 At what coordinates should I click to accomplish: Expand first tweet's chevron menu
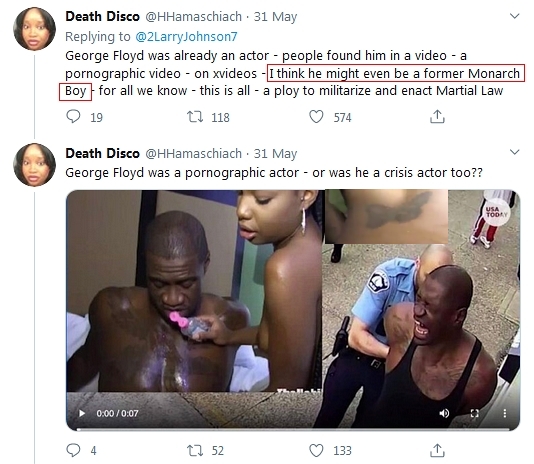click(514, 16)
